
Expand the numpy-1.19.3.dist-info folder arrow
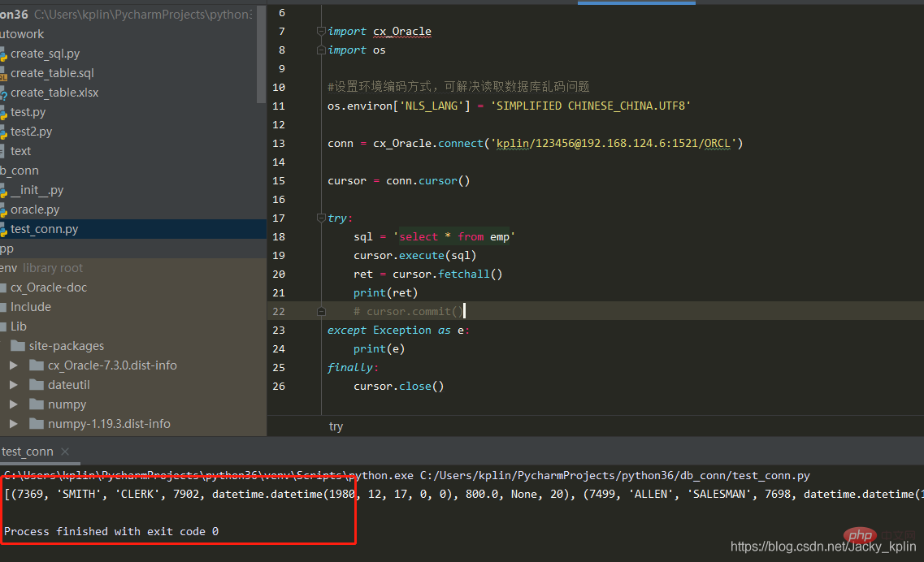click(13, 424)
